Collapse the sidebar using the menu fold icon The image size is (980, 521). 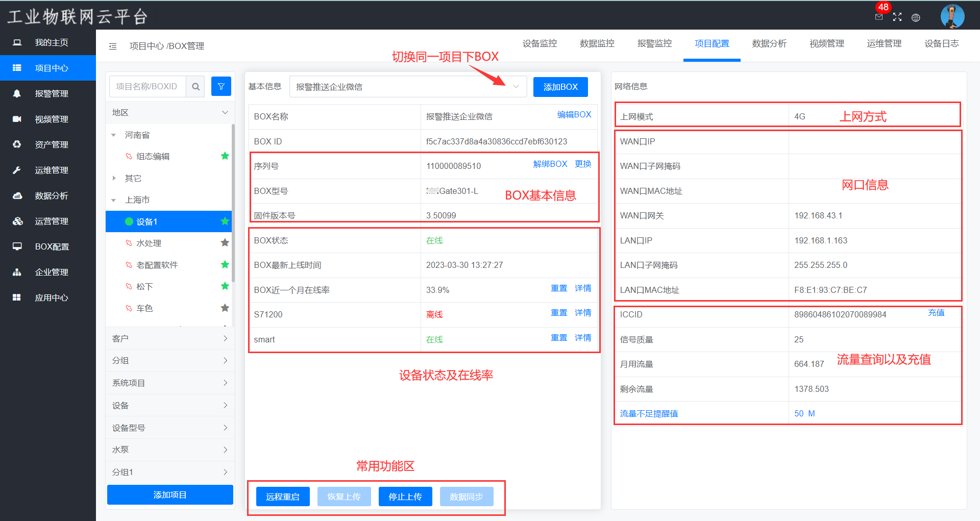pyautogui.click(x=113, y=46)
